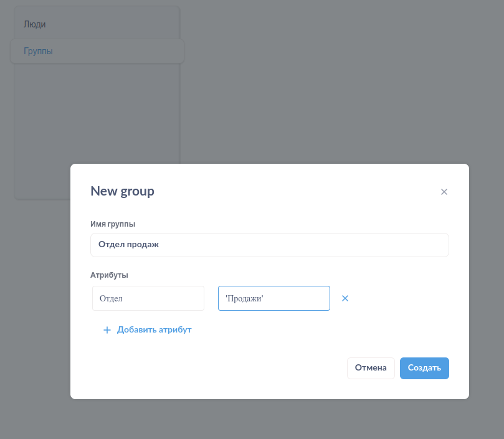Click the New group dialog heading
This screenshot has width=504, height=439.
[x=123, y=191]
